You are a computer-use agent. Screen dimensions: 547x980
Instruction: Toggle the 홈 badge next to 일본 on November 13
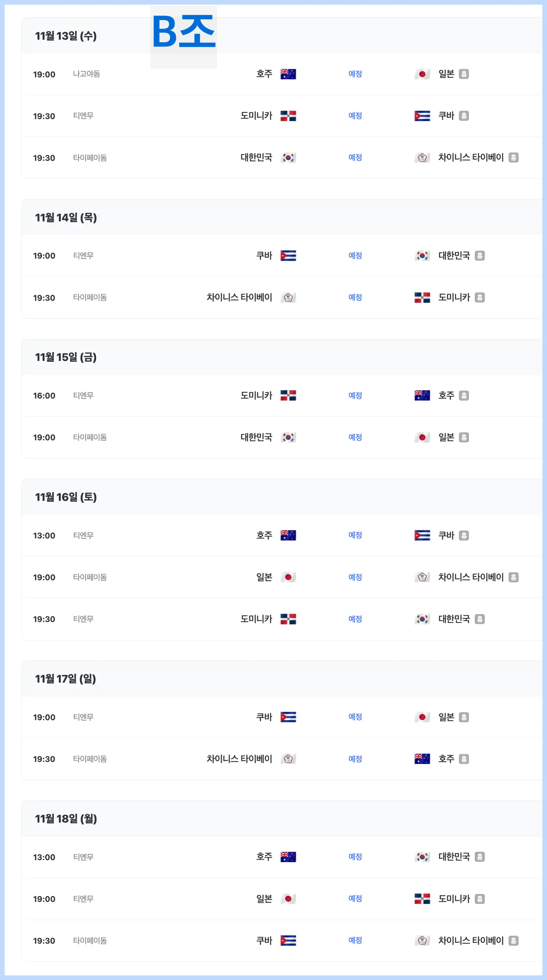[x=465, y=74]
